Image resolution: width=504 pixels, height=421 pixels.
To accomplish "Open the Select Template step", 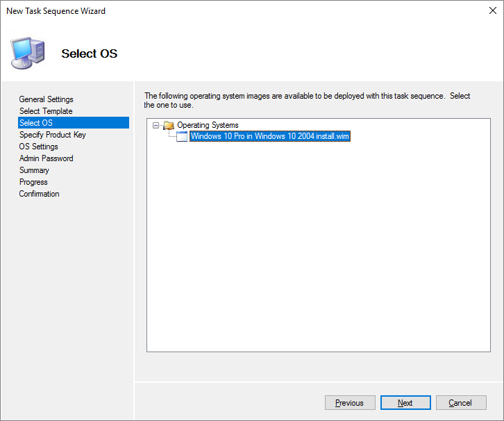I will pos(46,111).
